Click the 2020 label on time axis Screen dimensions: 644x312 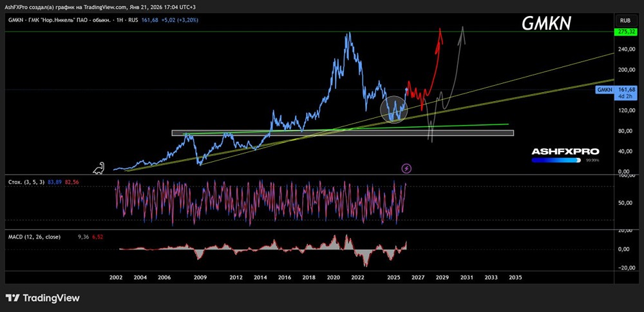333,277
